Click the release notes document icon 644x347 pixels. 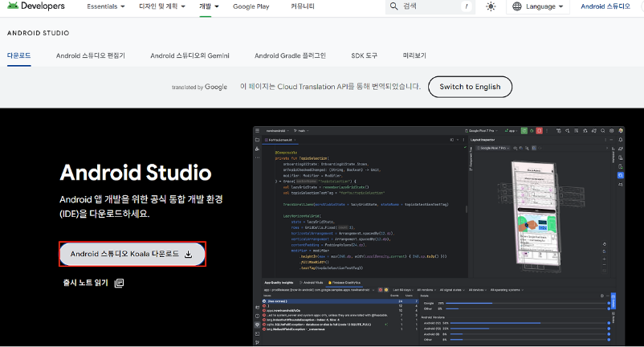coord(119,283)
